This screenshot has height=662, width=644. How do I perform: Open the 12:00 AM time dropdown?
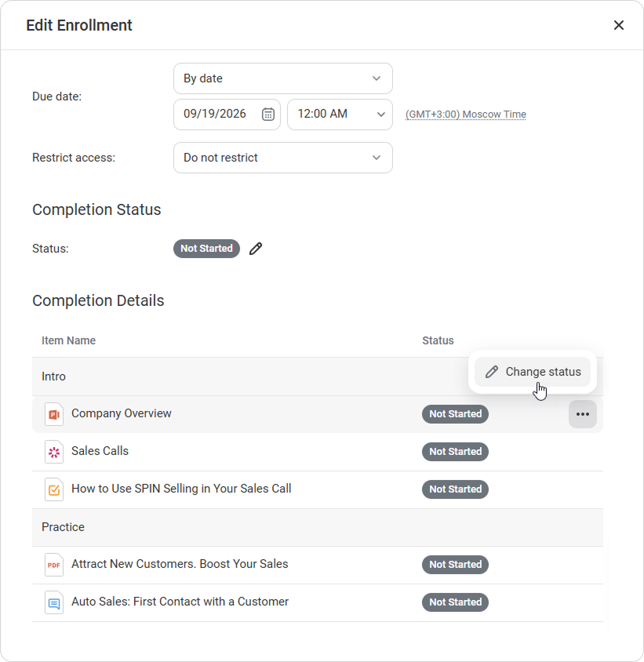(339, 114)
